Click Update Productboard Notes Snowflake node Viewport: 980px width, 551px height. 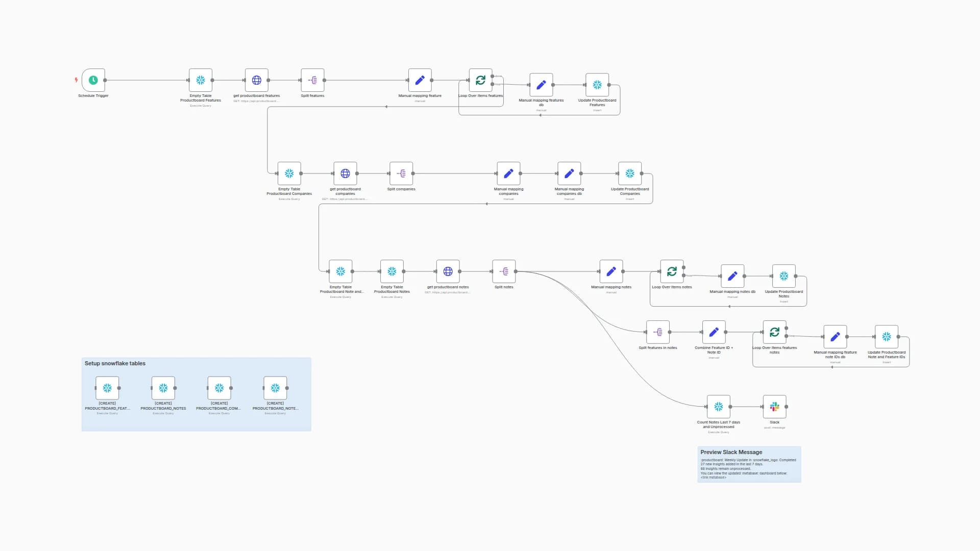pyautogui.click(x=784, y=276)
